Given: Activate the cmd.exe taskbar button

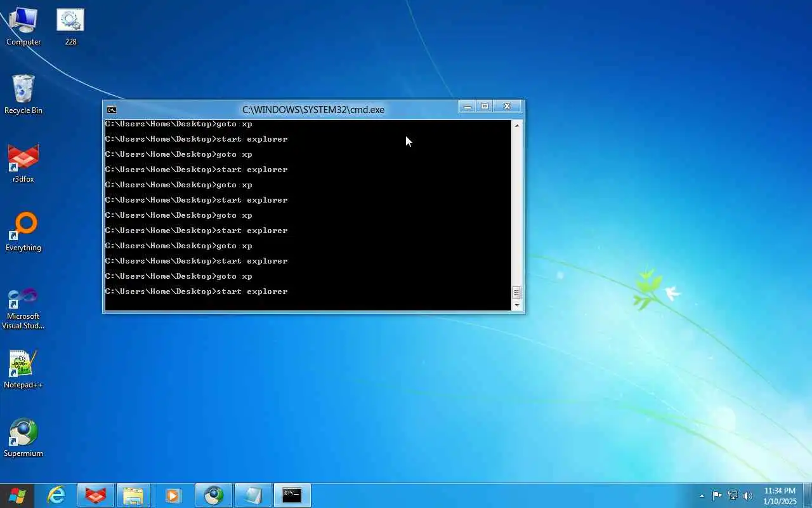Looking at the screenshot, I should pos(292,495).
